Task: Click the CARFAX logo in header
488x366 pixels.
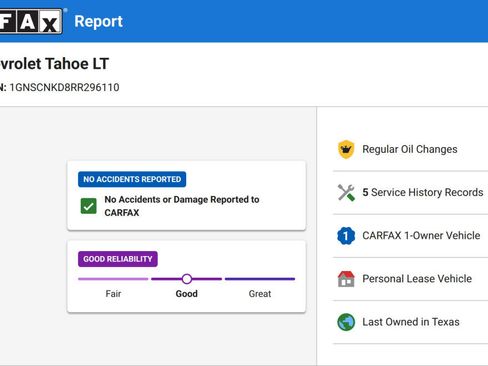Action: pyautogui.click(x=31, y=21)
